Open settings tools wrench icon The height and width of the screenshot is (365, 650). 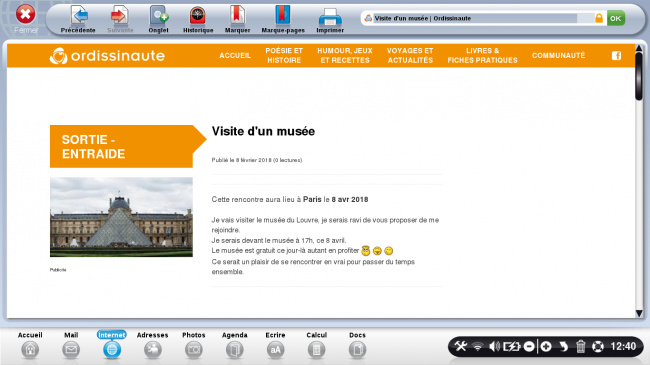461,346
